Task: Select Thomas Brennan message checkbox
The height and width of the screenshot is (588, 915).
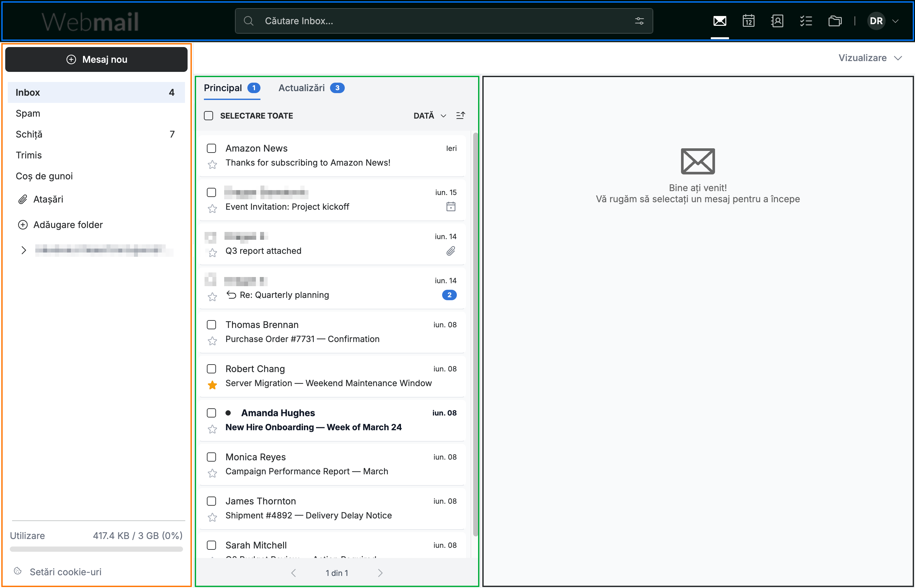Action: (x=211, y=325)
